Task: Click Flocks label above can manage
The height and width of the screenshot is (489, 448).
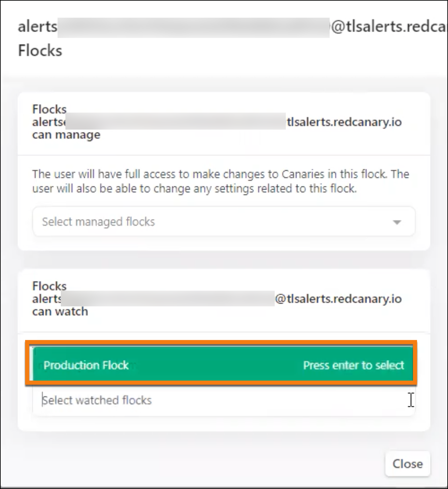Action: [49, 109]
